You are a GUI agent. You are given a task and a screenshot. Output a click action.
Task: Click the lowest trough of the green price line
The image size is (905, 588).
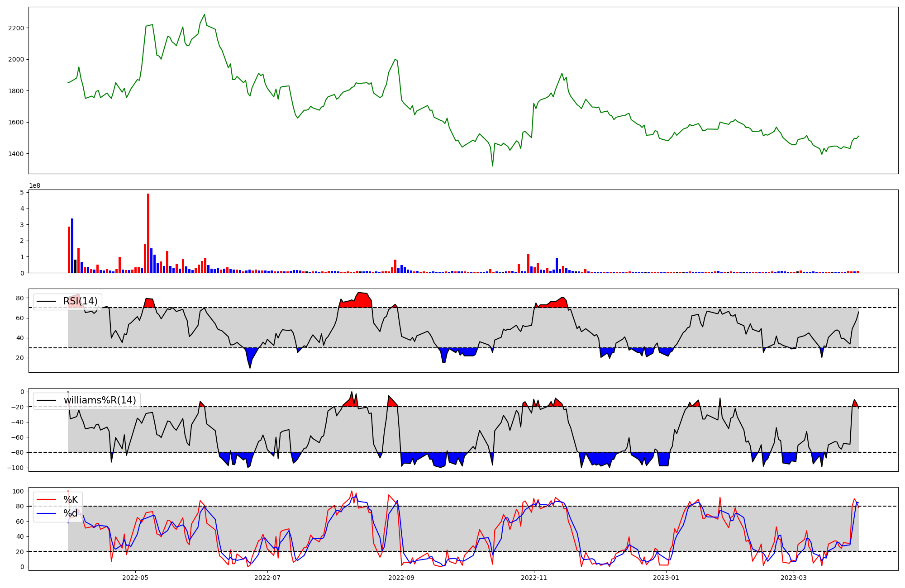coord(493,166)
